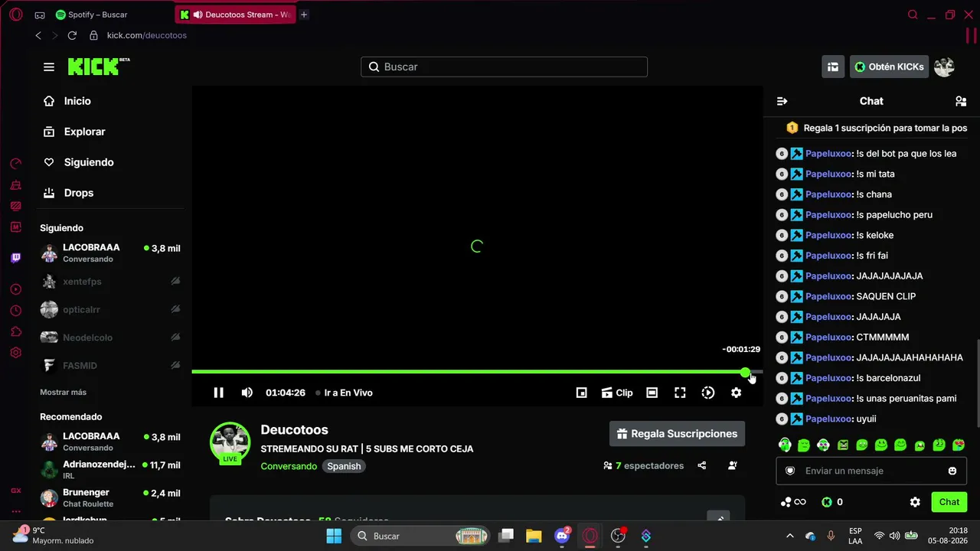Open Discord from the taskbar
This screenshot has width=980, height=551.
point(562,536)
